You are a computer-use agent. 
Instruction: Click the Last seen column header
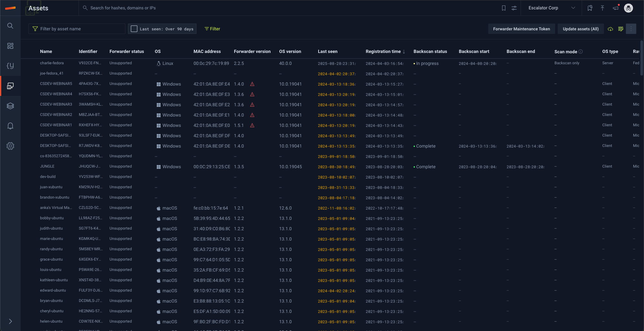pyautogui.click(x=328, y=52)
